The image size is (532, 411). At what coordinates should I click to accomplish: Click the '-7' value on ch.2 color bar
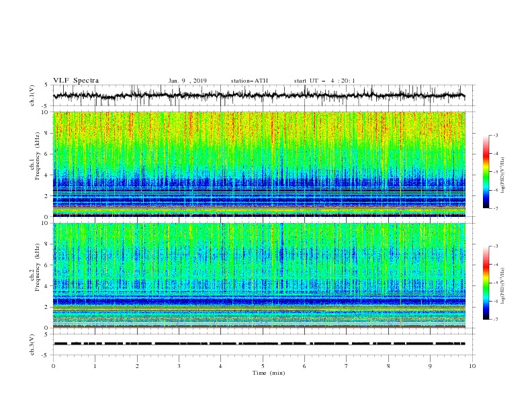(495, 319)
